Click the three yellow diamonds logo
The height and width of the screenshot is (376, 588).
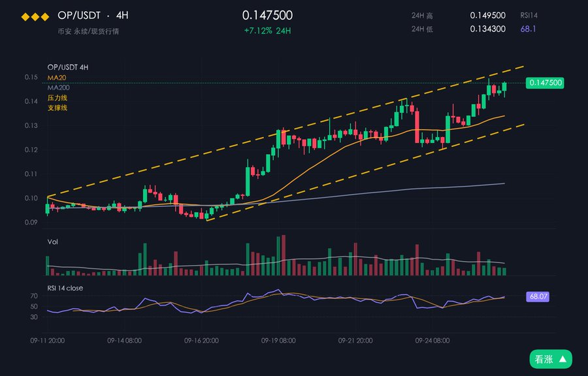point(35,16)
